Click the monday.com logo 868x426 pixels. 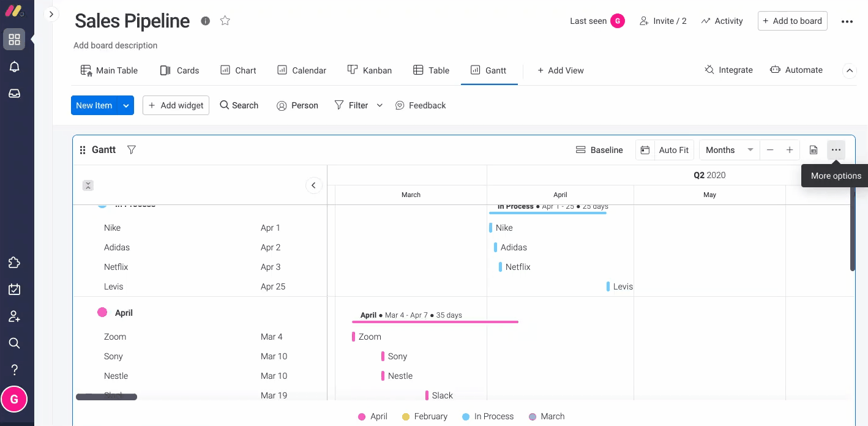14,12
